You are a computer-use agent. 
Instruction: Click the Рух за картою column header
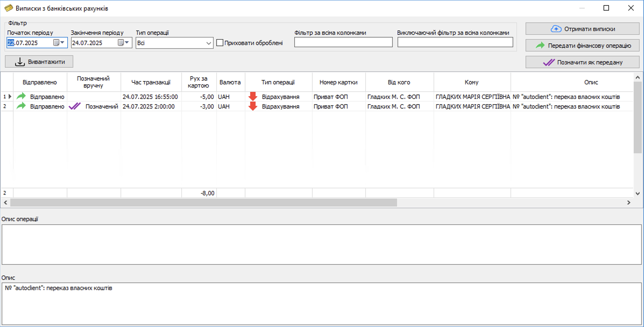[x=199, y=82]
